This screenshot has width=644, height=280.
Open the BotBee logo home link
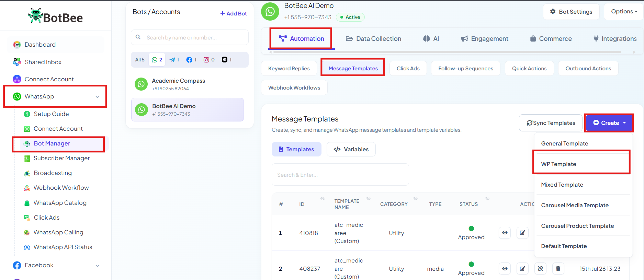[x=56, y=16]
